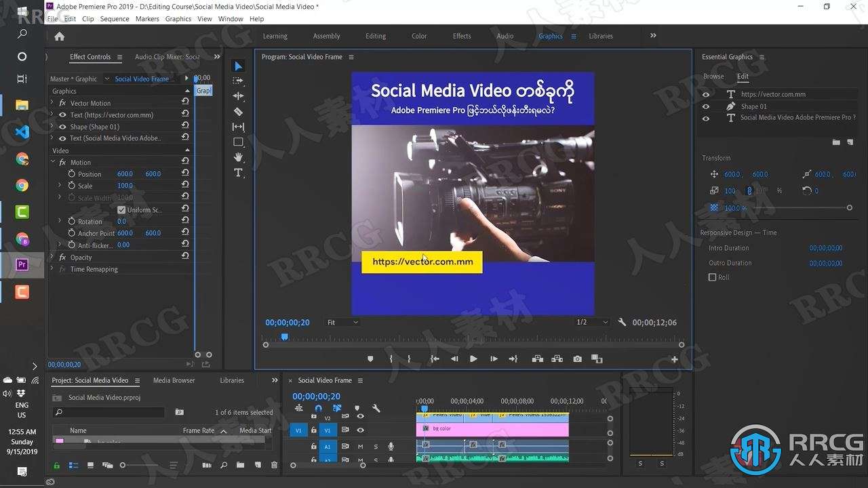Select the Selection tool arrow
Image resolution: width=868 pixels, height=488 pixels.
coord(238,66)
